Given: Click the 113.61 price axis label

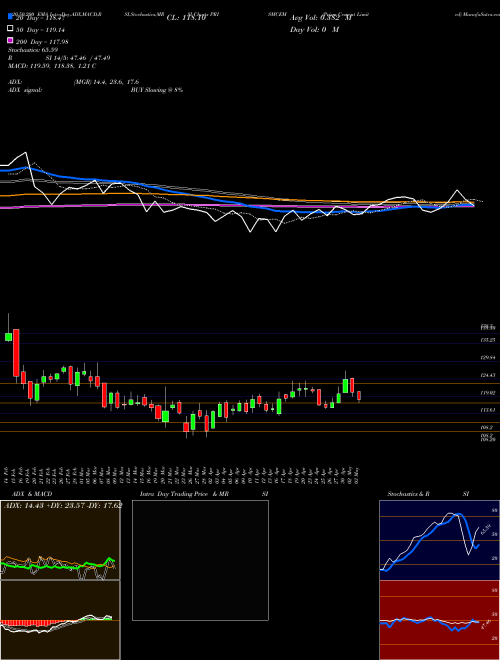Looking at the screenshot, I should click(489, 410).
